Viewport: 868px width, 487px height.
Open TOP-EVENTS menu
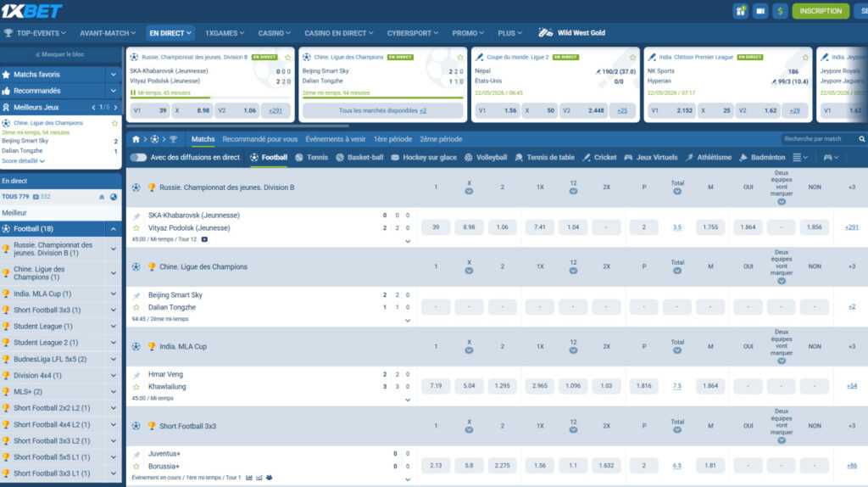pyautogui.click(x=36, y=33)
